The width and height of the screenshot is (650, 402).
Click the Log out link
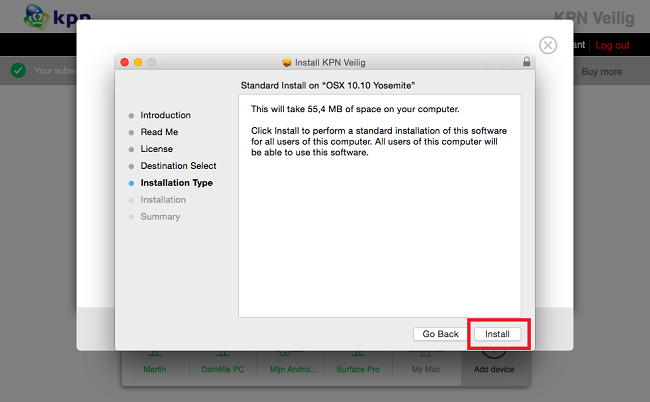tap(612, 45)
